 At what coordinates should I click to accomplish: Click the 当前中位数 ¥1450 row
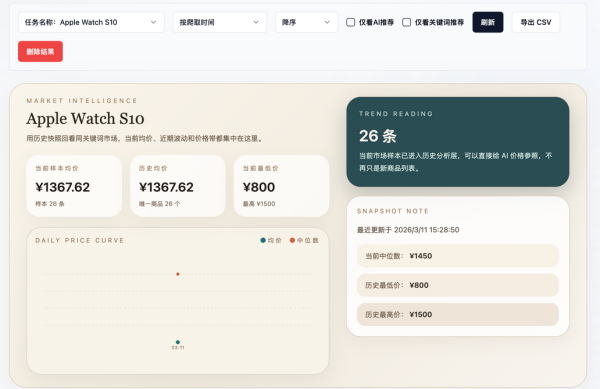tap(458, 256)
